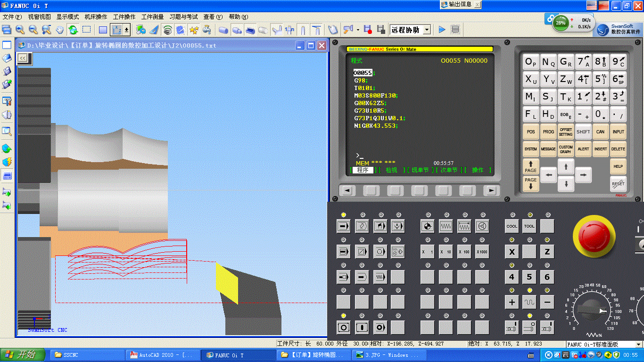Collapse the side panel with << button
Viewport: 644px width, 362px height.
point(23,58)
